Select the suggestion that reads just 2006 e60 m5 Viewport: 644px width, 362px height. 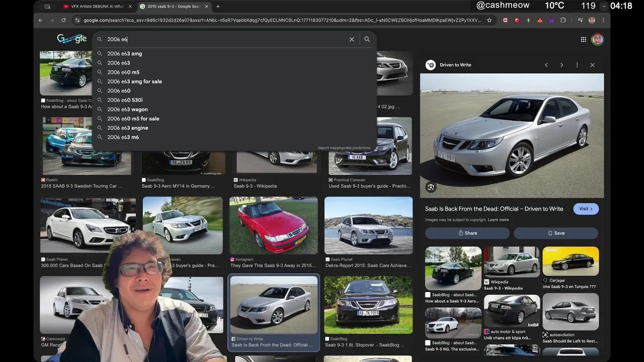click(123, 72)
